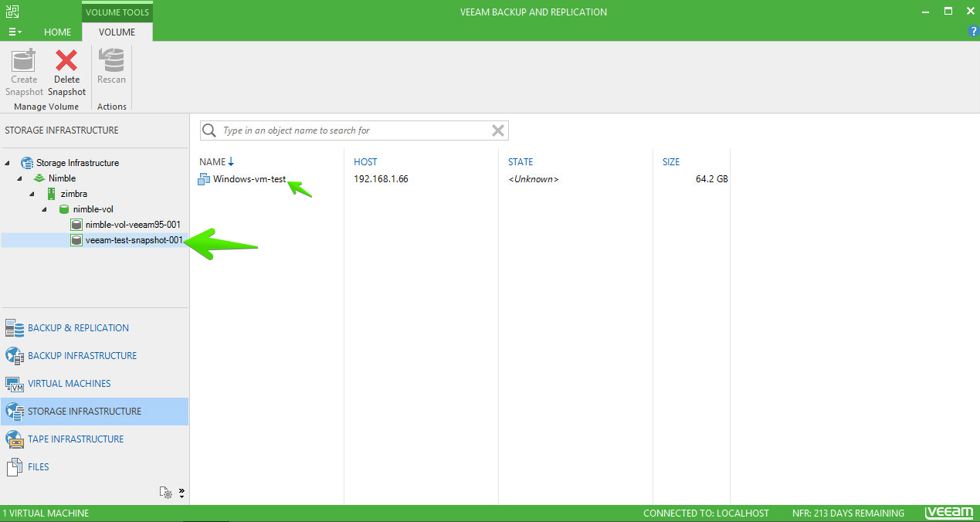The height and width of the screenshot is (522, 980).
Task: Click the nimble-vol-veeam95-001 snapshot icon
Action: tap(76, 225)
